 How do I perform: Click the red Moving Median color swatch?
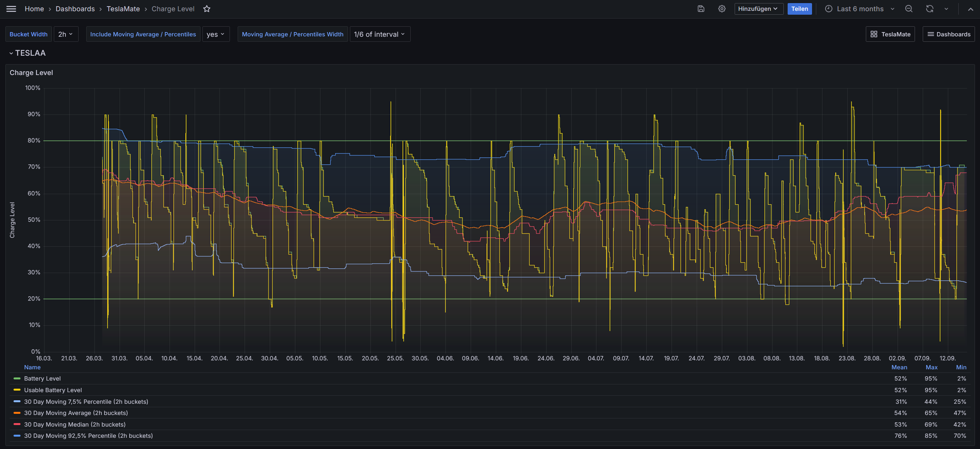17,425
